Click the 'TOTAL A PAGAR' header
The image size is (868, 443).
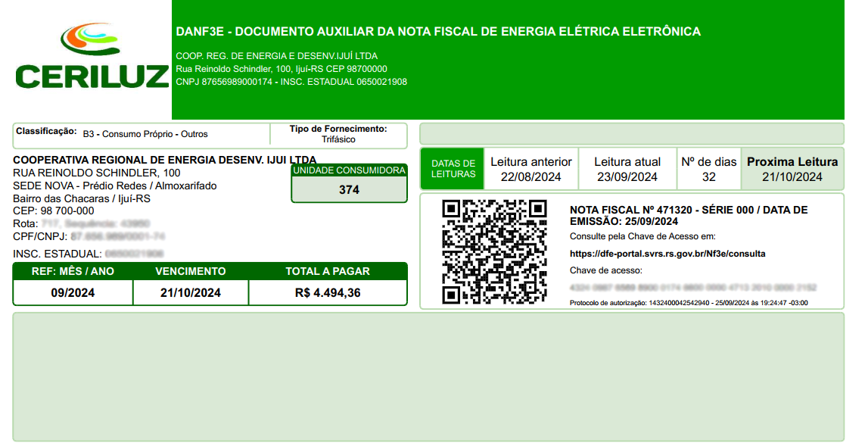[x=328, y=271]
